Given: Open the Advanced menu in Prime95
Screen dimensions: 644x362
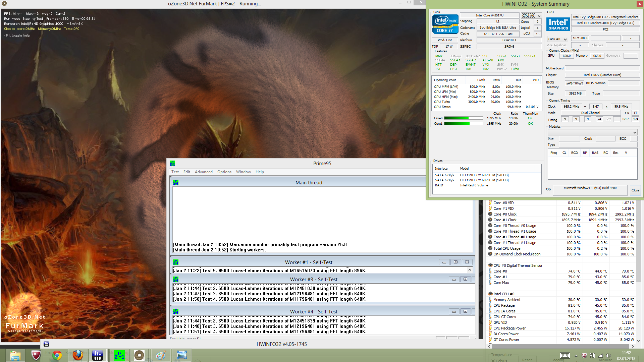Looking at the screenshot, I should [x=204, y=172].
